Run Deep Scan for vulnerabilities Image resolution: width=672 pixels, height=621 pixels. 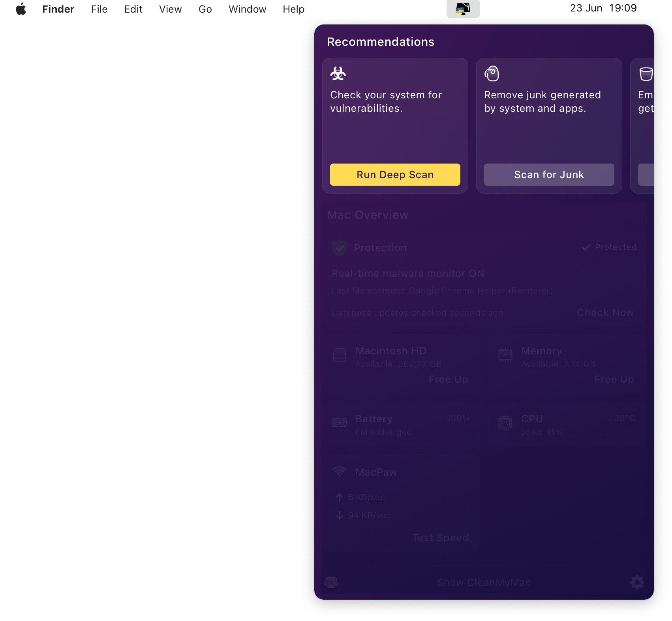pyautogui.click(x=395, y=175)
